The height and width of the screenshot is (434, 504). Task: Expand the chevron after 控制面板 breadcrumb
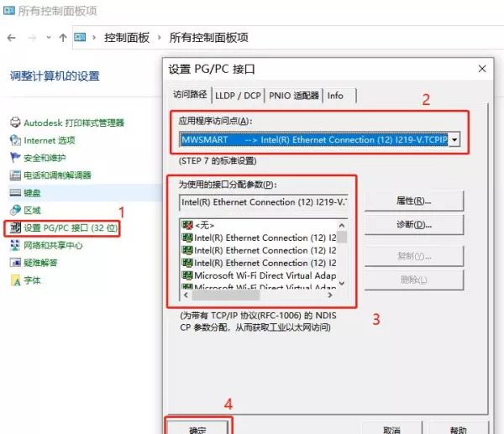click(x=159, y=38)
